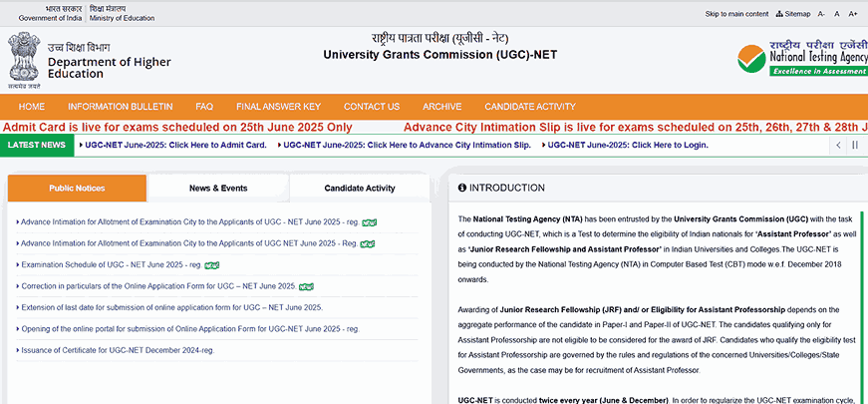
Task: Open Click Here to Login news link
Action: 628,146
